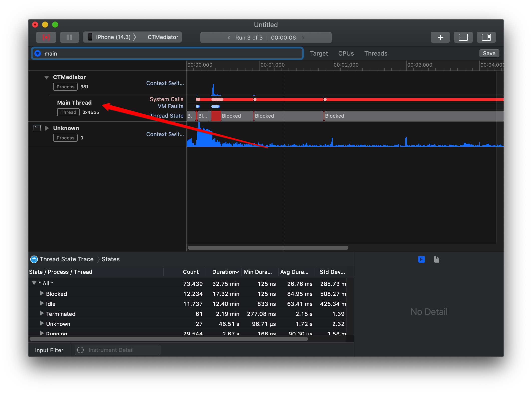Screen dimensions: 532x394
Task: Click the Context Switches label for CTMediator
Action: [x=165, y=83]
